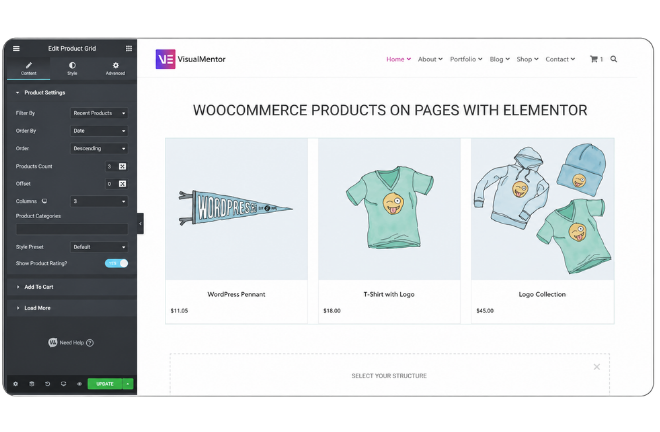The image size is (660, 432).
Task: Open the hamburger menu in Elementor panel
Action: coord(16,48)
